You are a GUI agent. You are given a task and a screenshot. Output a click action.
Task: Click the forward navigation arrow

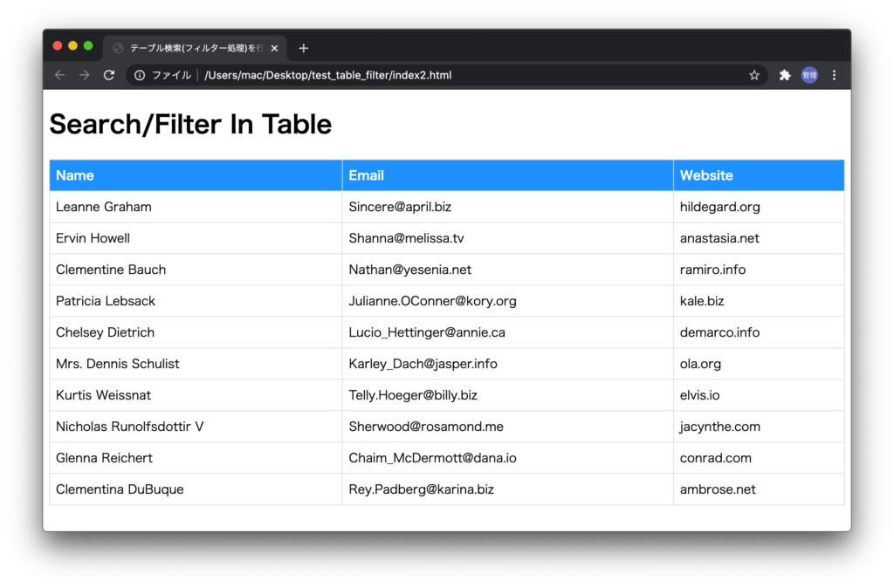point(84,75)
